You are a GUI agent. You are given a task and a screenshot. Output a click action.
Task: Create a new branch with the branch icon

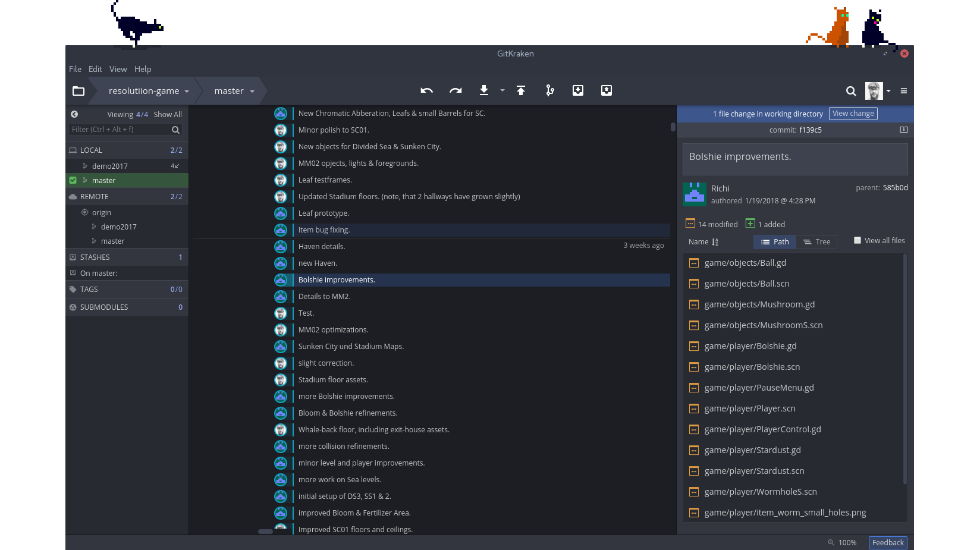click(550, 90)
